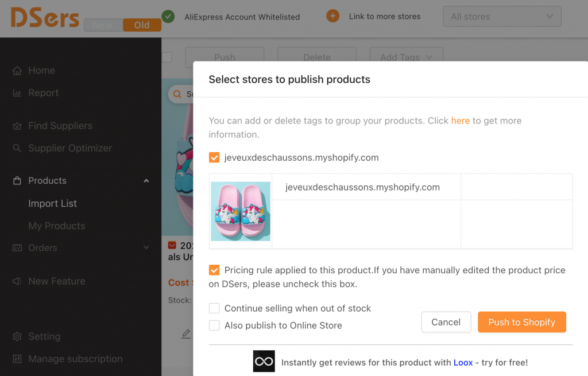Click the Find Suppliers basket icon
This screenshot has width=588, height=376.
(17, 126)
